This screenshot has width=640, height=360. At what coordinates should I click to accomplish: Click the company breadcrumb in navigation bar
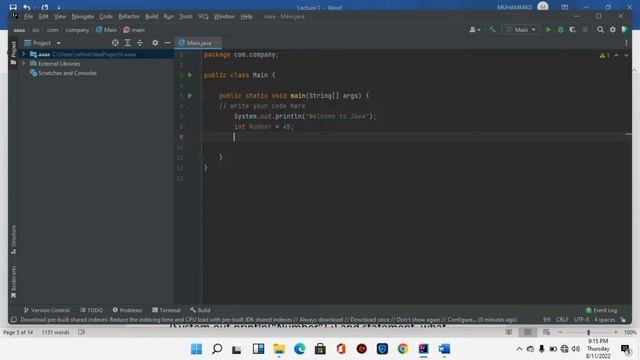[77, 30]
